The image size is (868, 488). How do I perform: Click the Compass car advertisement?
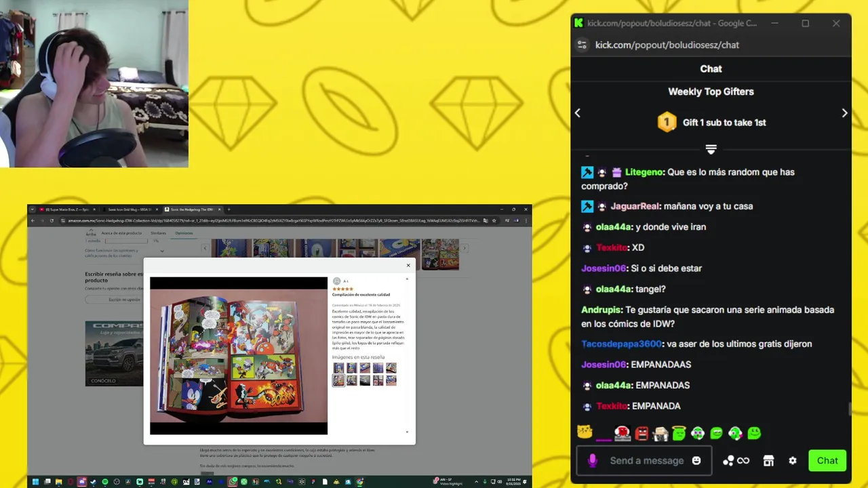tap(114, 354)
